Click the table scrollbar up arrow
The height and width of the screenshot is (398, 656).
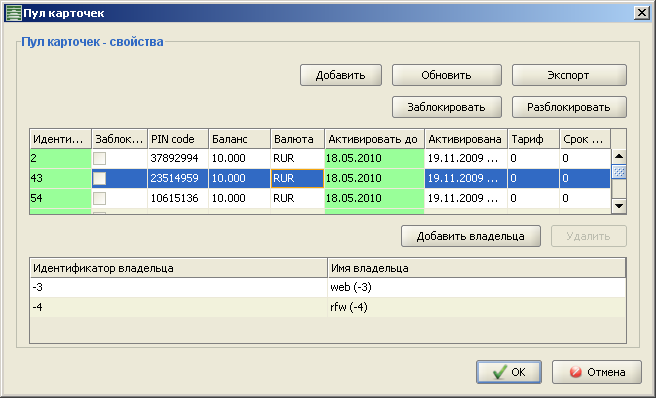click(619, 157)
